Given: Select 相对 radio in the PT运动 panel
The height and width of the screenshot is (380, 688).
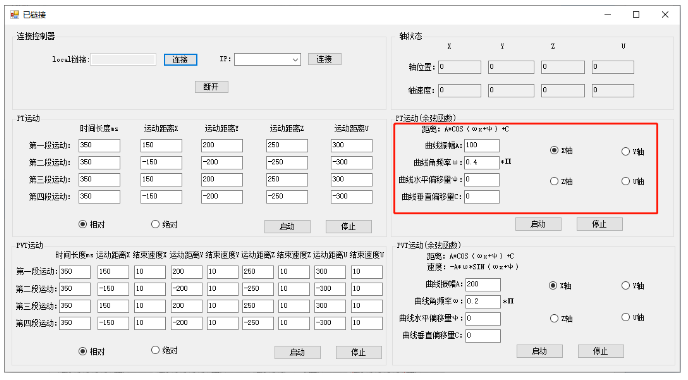Looking at the screenshot, I should (91, 224).
